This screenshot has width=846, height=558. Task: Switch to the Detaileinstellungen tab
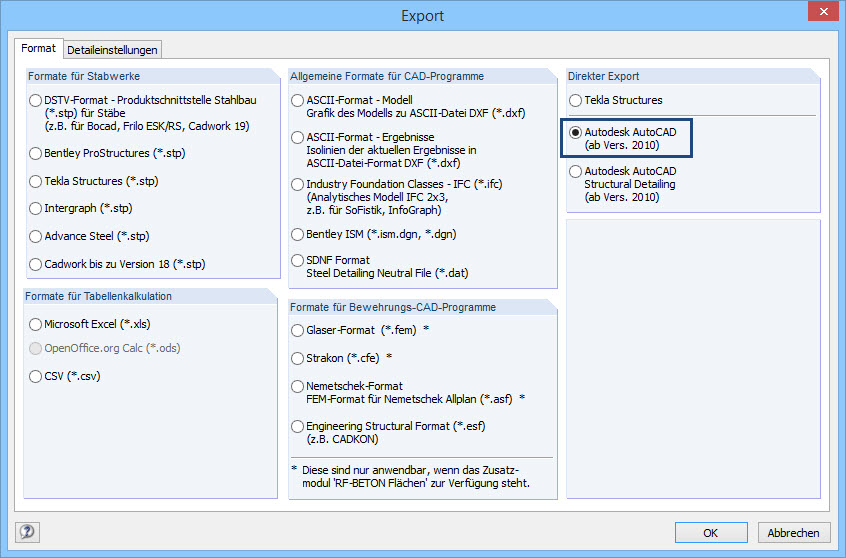pyautogui.click(x=113, y=50)
